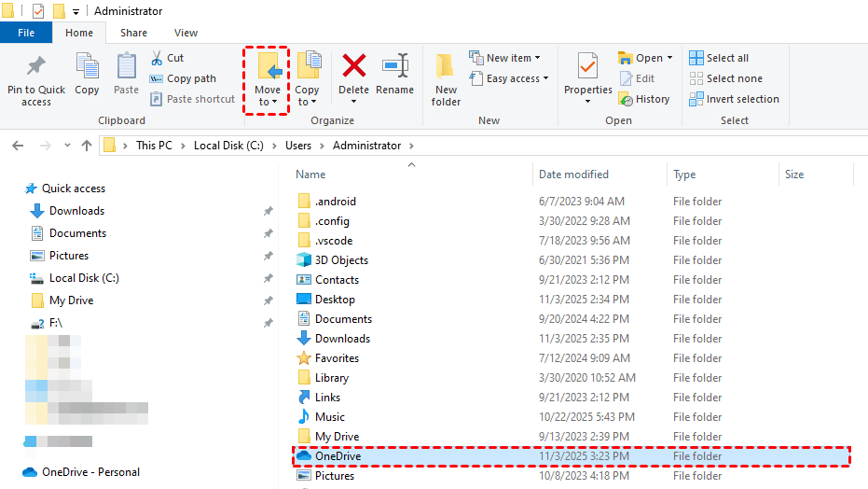Click the Cut scissors command
Screen dimensions: 868x489
click(x=167, y=58)
